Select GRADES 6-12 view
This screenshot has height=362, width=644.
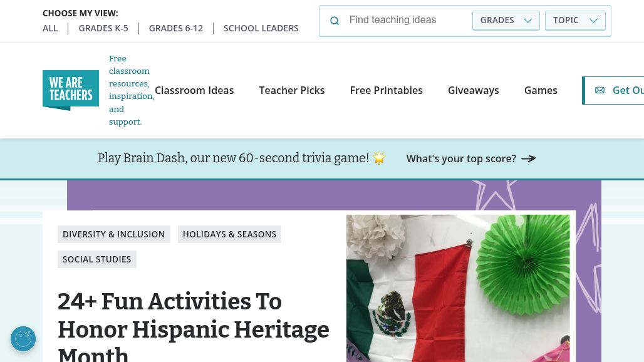point(176,28)
